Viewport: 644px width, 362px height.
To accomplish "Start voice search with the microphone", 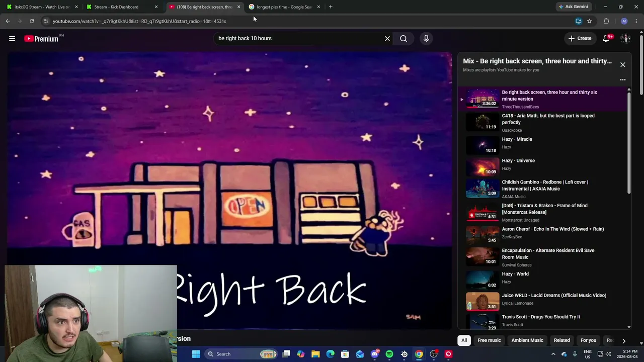I will [426, 38].
